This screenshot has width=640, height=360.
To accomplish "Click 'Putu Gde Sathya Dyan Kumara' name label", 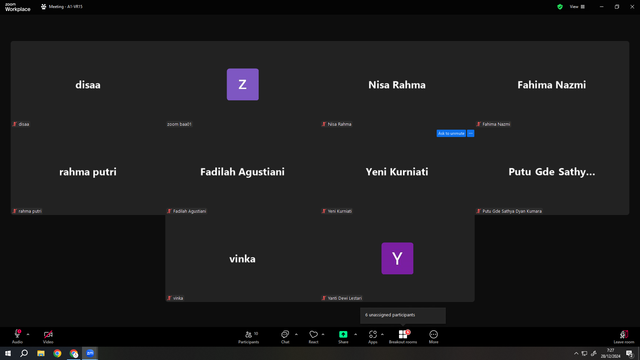I will click(512, 211).
